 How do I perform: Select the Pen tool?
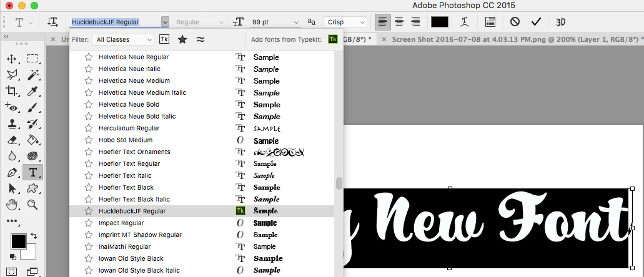pyautogui.click(x=11, y=172)
